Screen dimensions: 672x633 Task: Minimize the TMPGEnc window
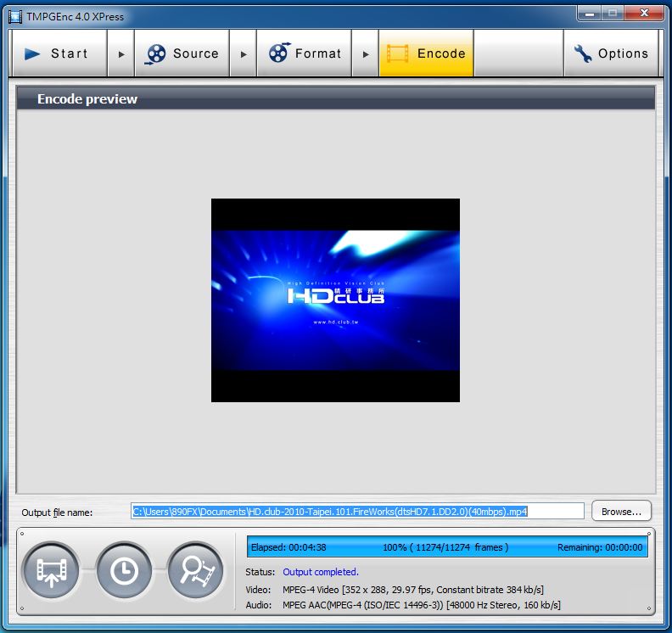pos(590,13)
